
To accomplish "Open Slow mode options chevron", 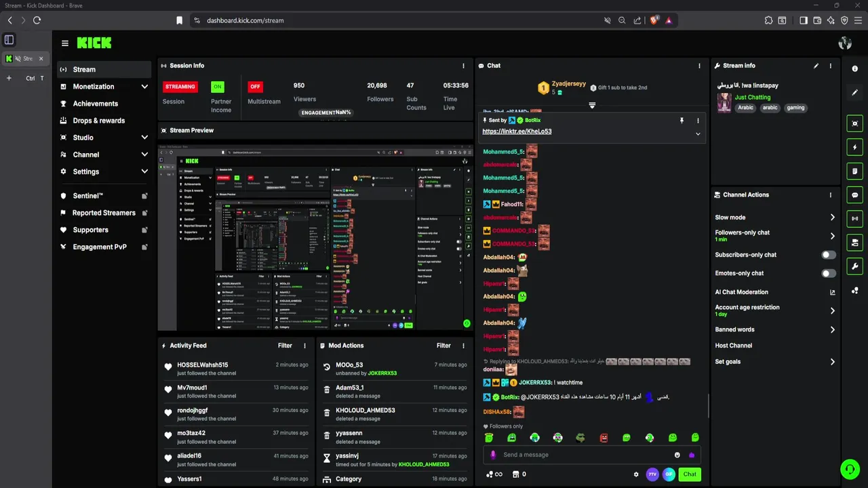I will pyautogui.click(x=832, y=218).
